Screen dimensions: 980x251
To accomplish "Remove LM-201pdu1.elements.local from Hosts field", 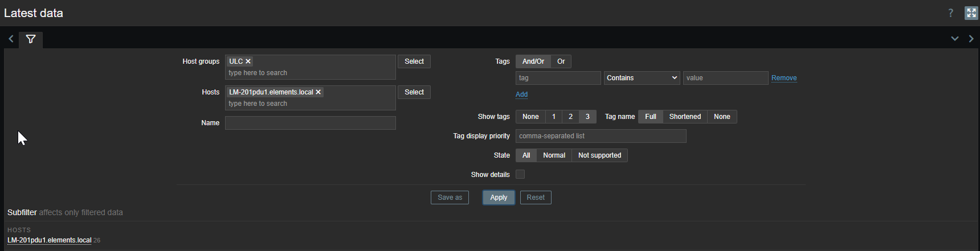I will (x=318, y=92).
